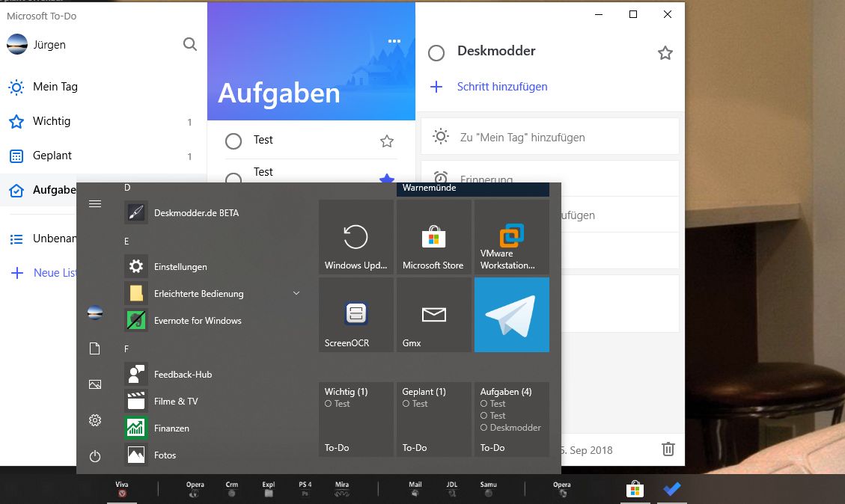Click the Viva taskbar item
This screenshot has height=504, width=845.
coord(122,489)
